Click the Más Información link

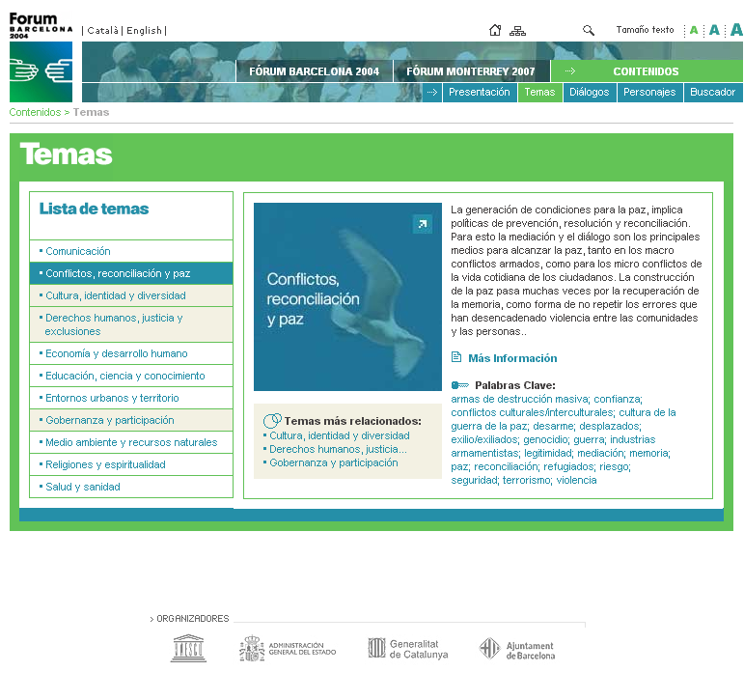pos(511,358)
